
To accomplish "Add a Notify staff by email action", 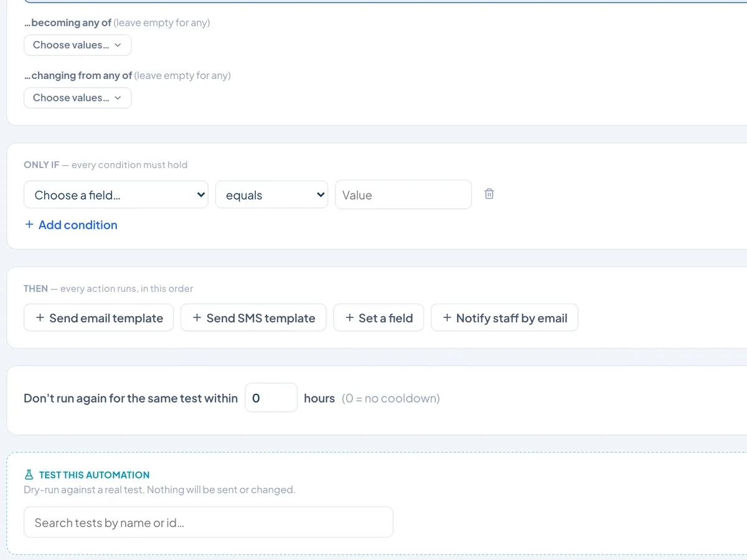I will [x=504, y=318].
